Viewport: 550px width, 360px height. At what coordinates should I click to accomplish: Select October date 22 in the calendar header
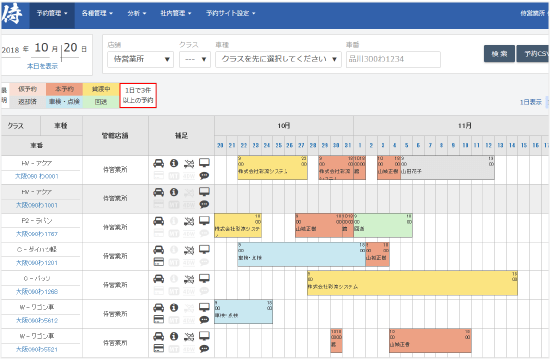243,145
